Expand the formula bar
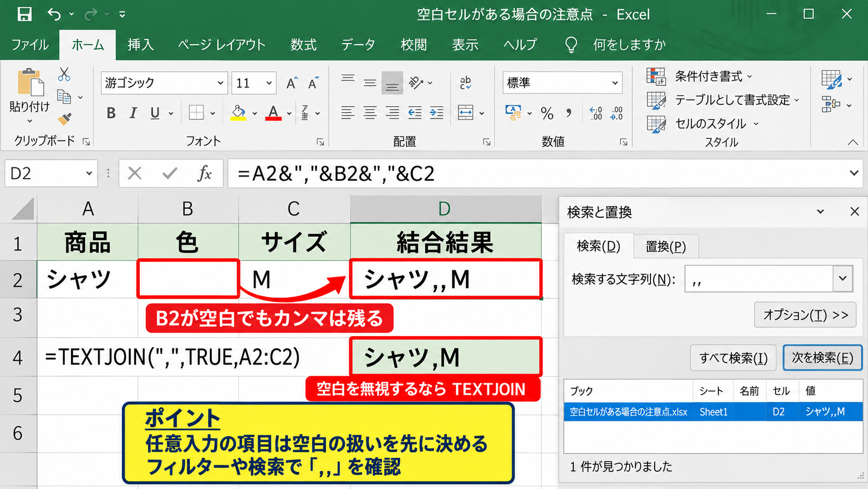The width and height of the screenshot is (868, 489). click(x=854, y=173)
